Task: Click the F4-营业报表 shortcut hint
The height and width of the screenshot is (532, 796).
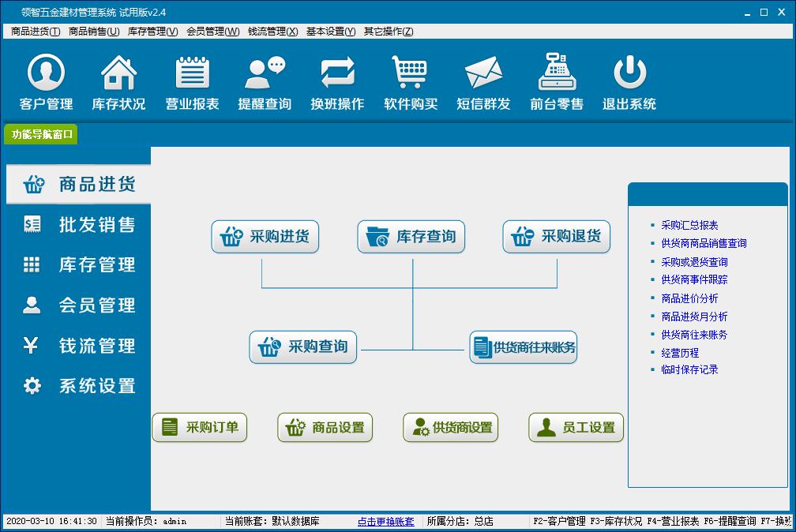Action: coord(673,521)
